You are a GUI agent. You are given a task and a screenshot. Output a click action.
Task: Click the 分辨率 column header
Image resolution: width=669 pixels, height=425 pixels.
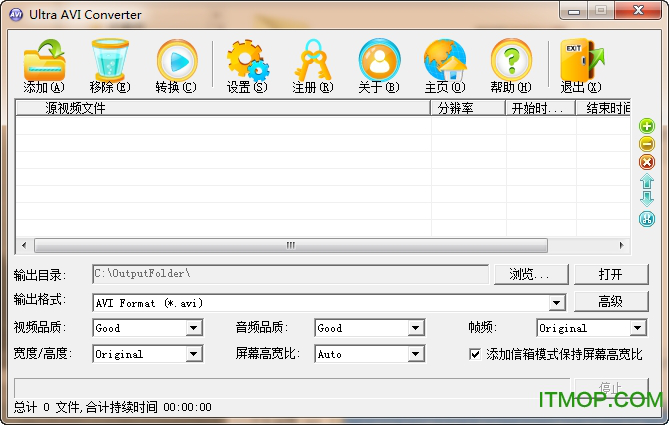point(468,108)
